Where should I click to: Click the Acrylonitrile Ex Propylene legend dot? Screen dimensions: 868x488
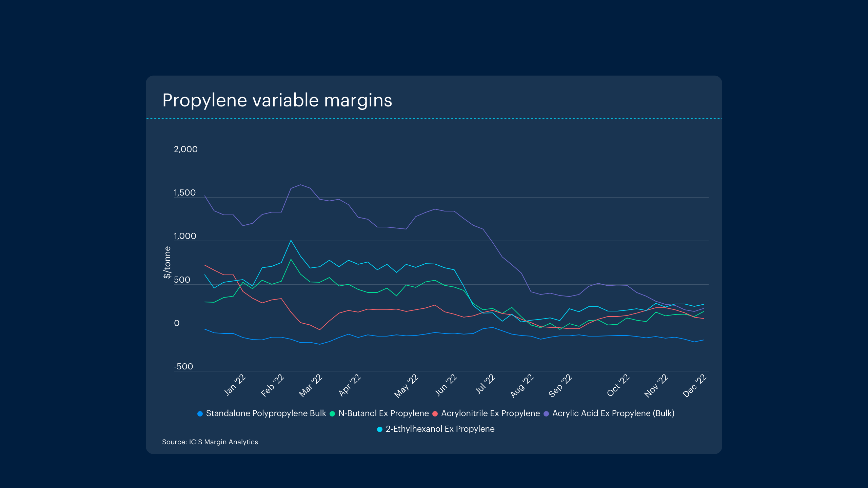pos(435,414)
